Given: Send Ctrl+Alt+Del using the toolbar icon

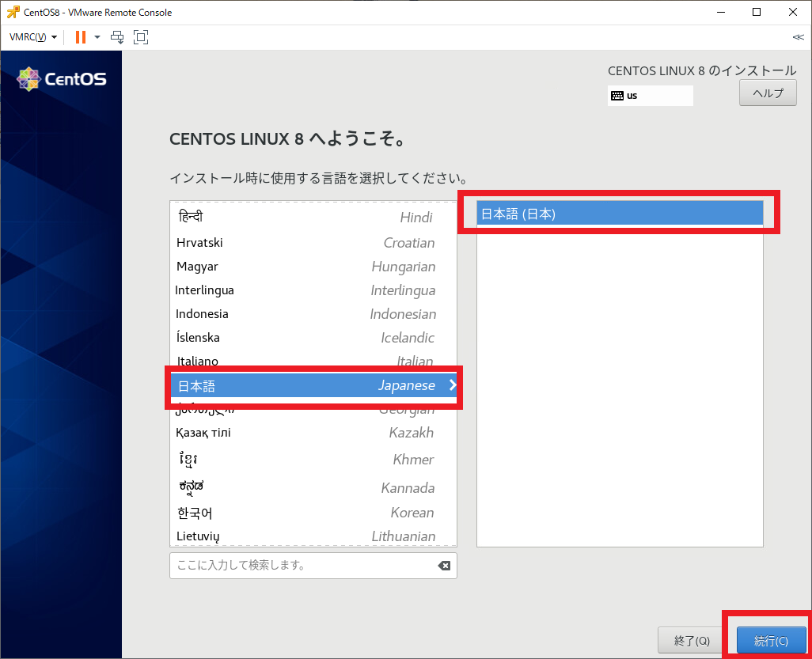Looking at the screenshot, I should [x=117, y=37].
